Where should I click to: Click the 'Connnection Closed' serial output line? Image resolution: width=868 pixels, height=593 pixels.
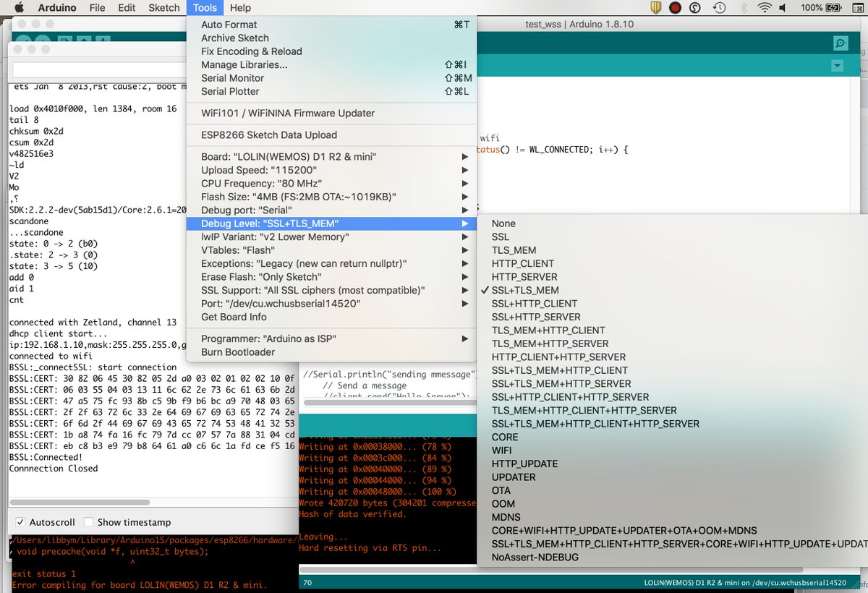tap(54, 468)
